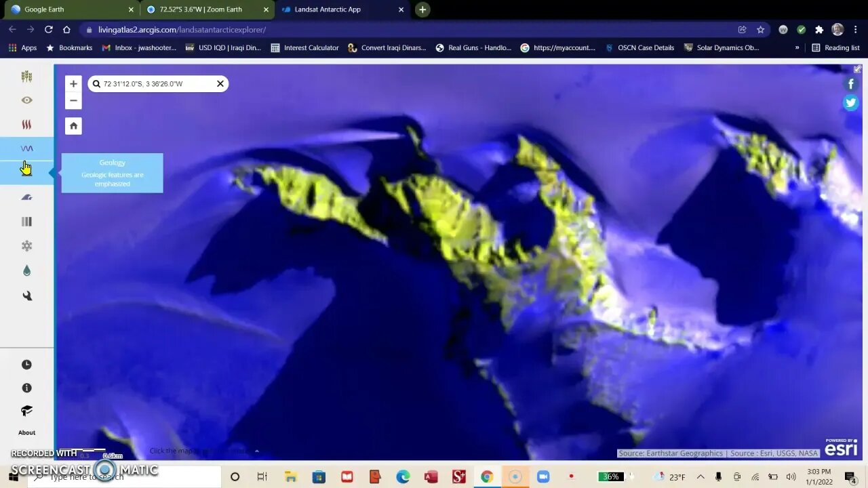Open the wrench custom bands tool
Image resolution: width=868 pixels, height=488 pixels.
click(26, 296)
